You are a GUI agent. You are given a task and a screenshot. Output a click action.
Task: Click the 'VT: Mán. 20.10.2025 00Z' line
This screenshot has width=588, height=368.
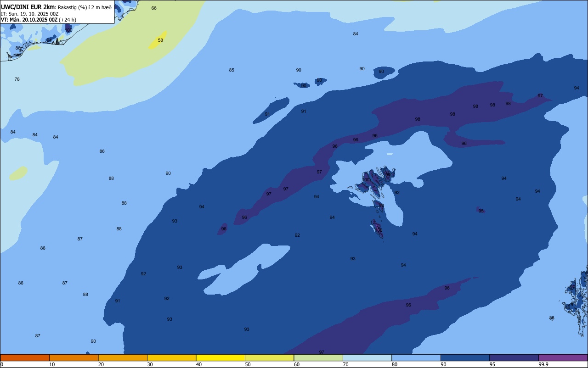point(29,20)
